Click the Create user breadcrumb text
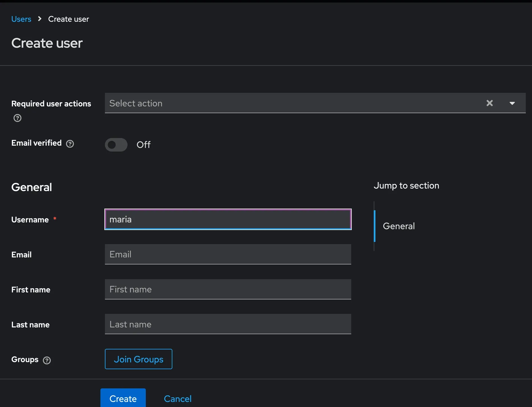The height and width of the screenshot is (407, 532). [x=69, y=19]
